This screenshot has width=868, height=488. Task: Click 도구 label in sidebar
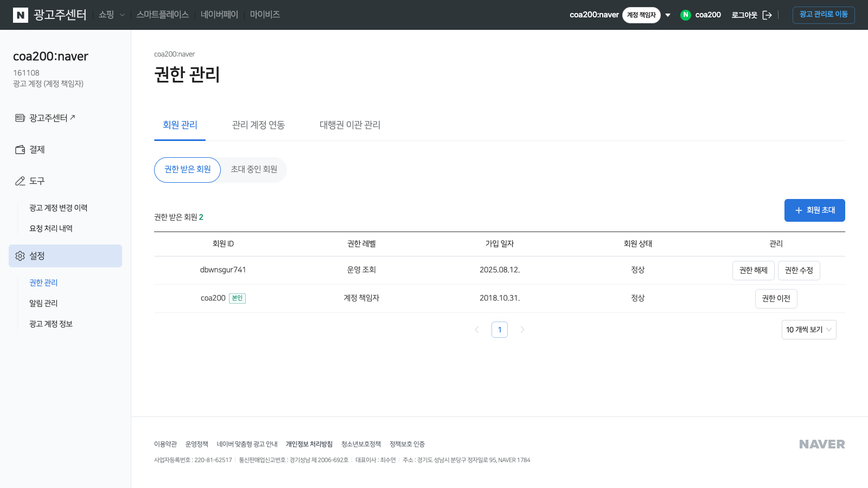pos(37,181)
